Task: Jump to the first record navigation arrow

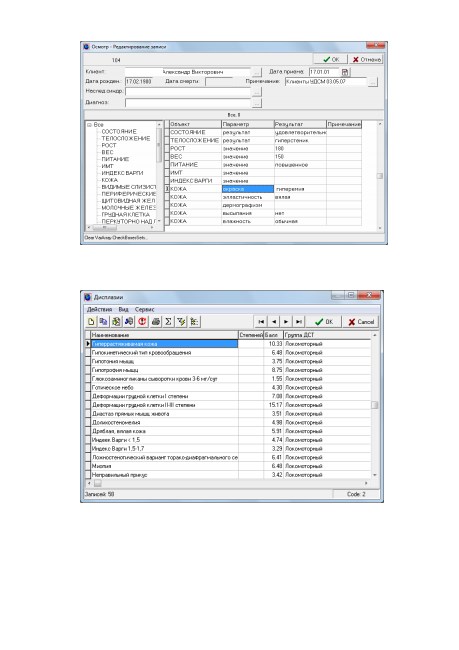Action: click(261, 322)
